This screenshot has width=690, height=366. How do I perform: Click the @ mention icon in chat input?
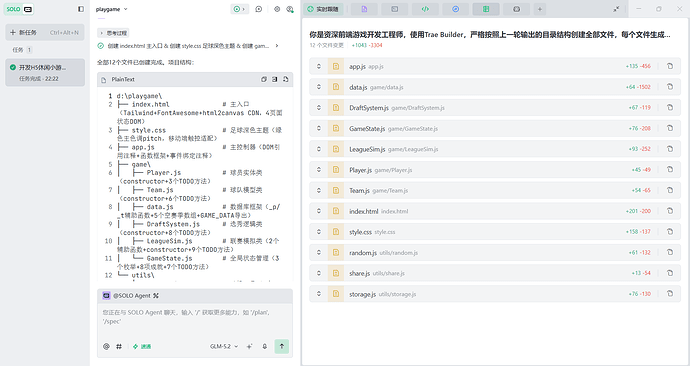[x=106, y=346]
